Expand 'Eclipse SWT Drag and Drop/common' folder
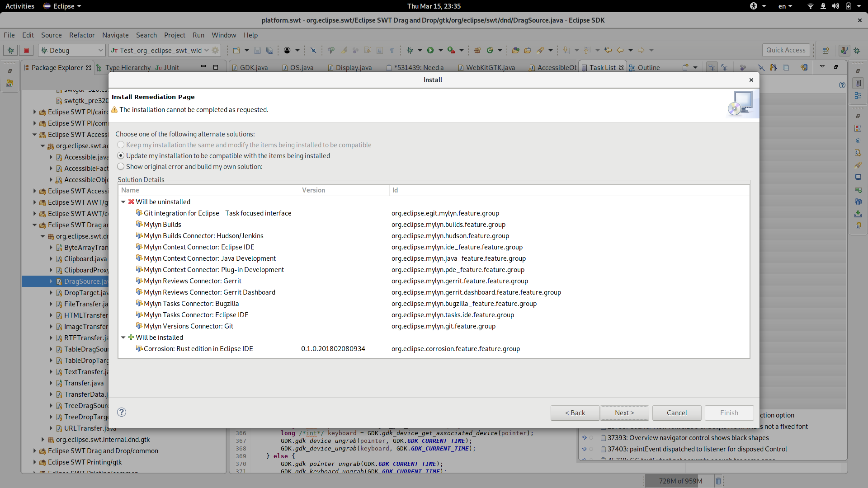The width and height of the screenshot is (868, 488). (34, 451)
